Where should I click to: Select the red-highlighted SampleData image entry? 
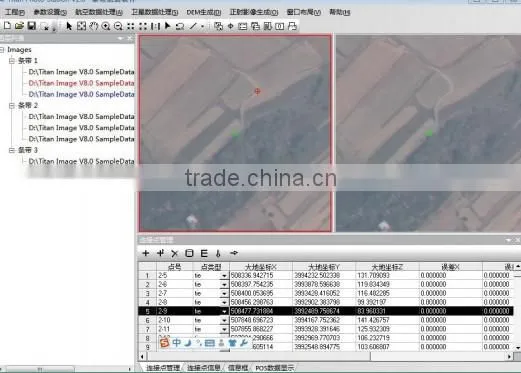tap(81, 83)
